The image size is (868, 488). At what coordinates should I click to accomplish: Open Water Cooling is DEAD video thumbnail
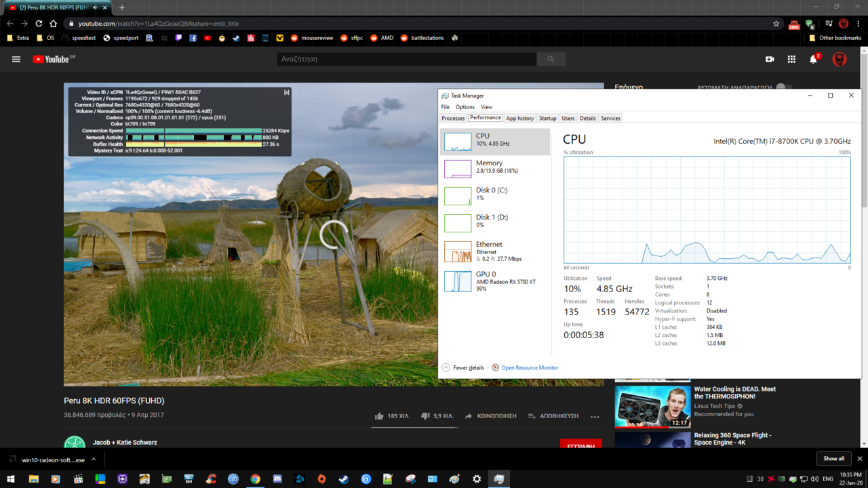pos(652,407)
